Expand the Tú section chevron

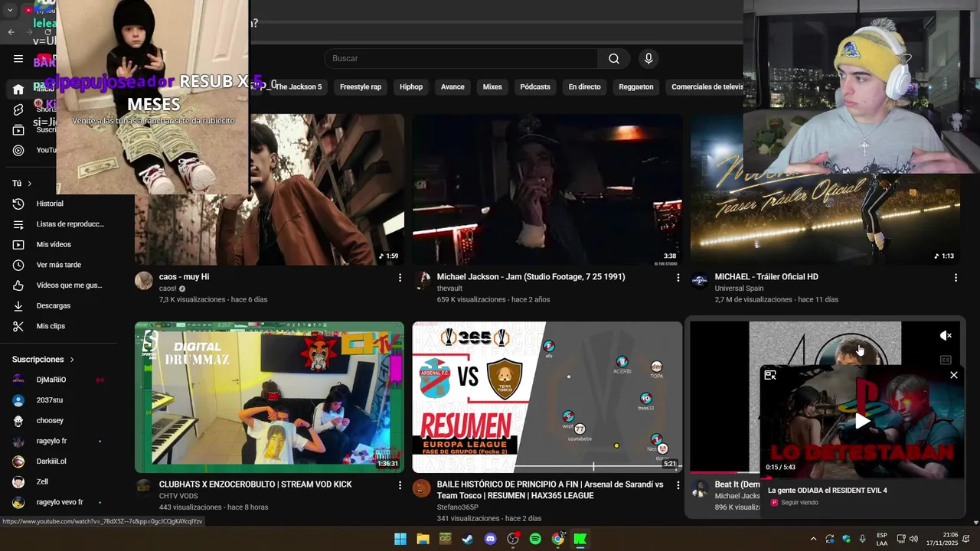(x=29, y=184)
